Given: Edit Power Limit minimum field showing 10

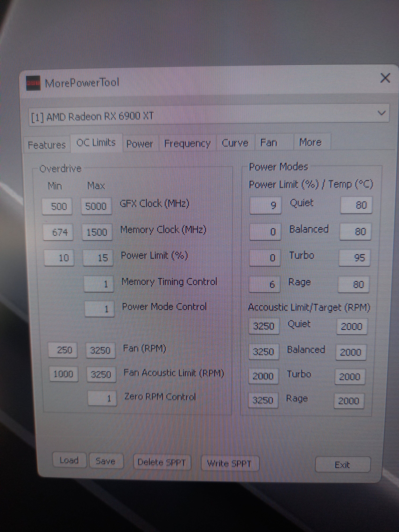Looking at the screenshot, I should (59, 258).
